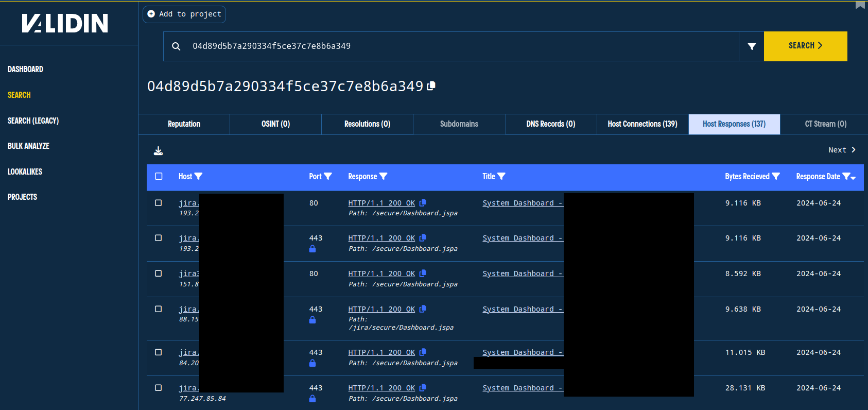Copy response of the 9.116 KB port 443 row

(x=423, y=238)
